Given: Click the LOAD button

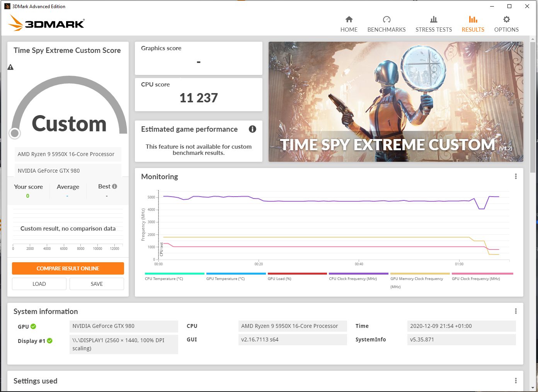Looking at the screenshot, I should (x=39, y=284).
